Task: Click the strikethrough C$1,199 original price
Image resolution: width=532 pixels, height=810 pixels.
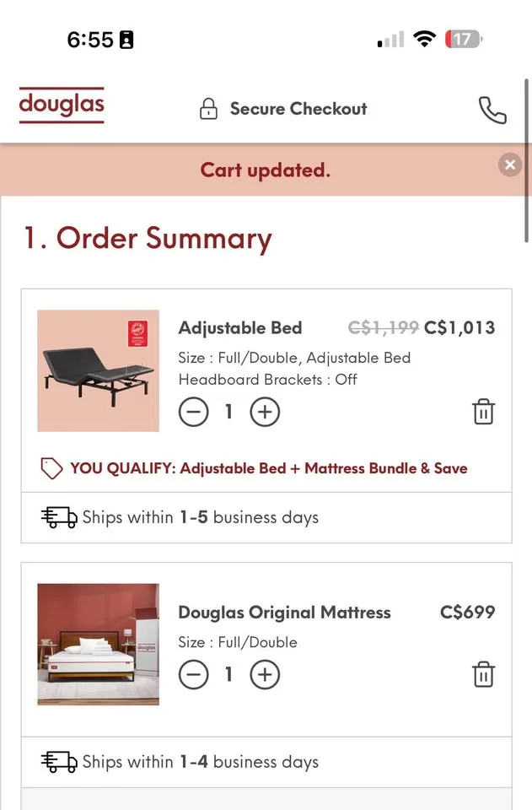Action: (384, 328)
